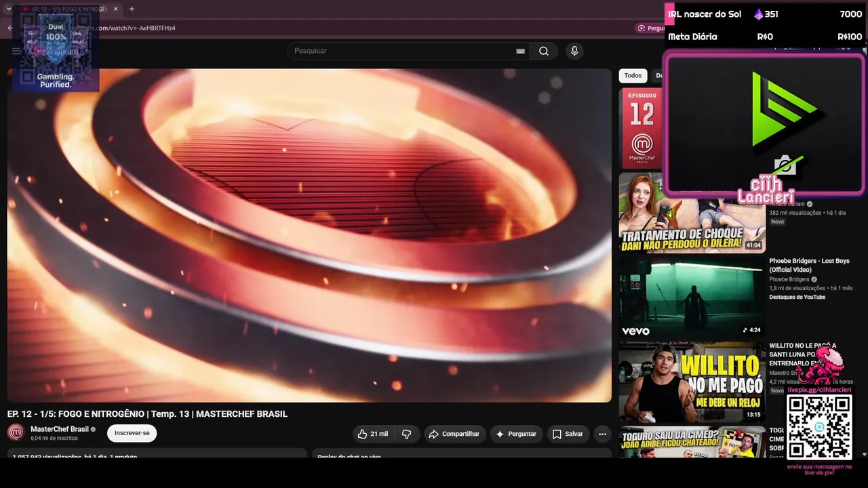Go back using the browser back arrow

pyautogui.click(x=9, y=28)
